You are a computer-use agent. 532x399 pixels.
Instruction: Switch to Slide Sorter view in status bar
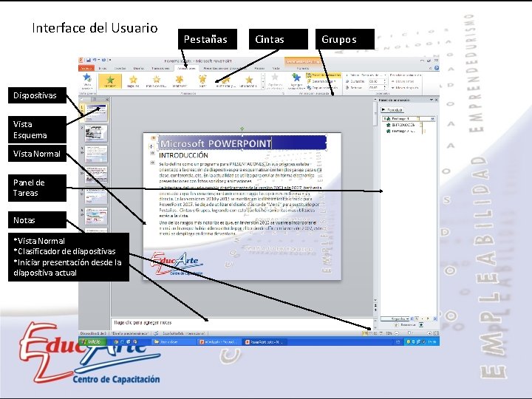coord(370,333)
